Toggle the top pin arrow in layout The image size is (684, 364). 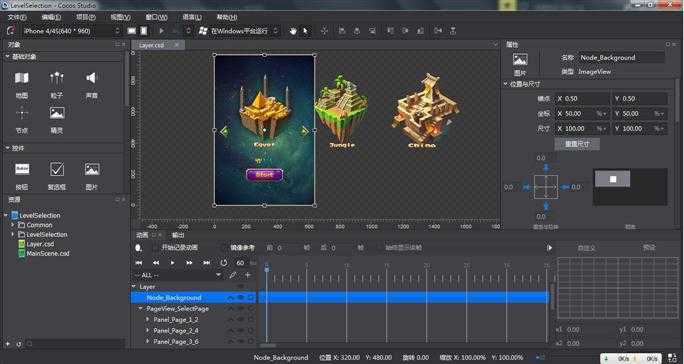(545, 168)
